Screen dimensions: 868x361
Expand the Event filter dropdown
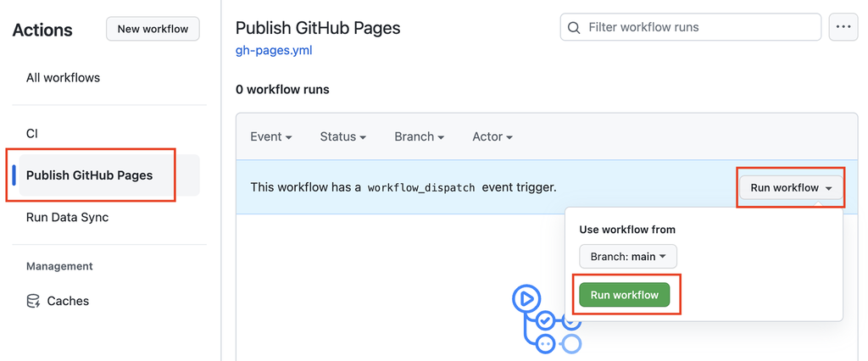(271, 136)
